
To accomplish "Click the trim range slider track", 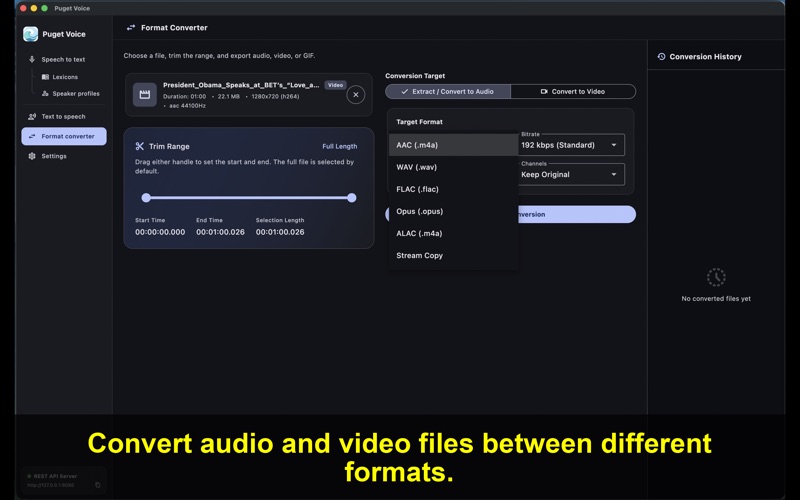I will [x=248, y=198].
